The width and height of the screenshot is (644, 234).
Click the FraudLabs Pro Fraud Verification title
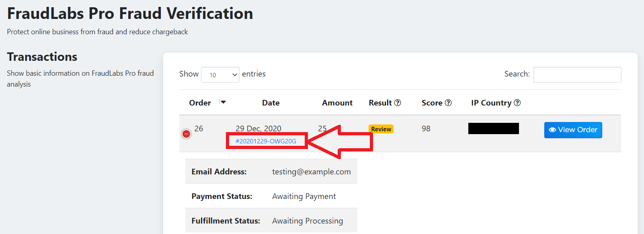pos(130,13)
